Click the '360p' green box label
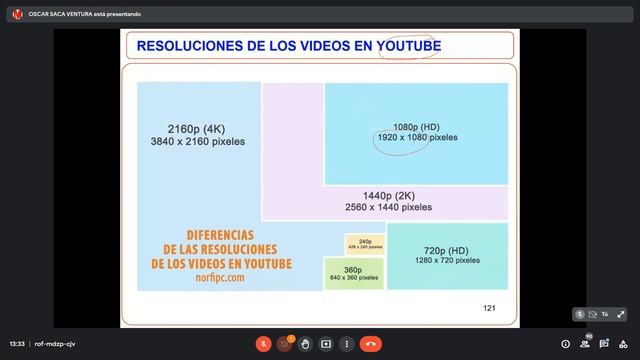Image resolution: width=640 pixels, height=360 pixels. point(353,270)
